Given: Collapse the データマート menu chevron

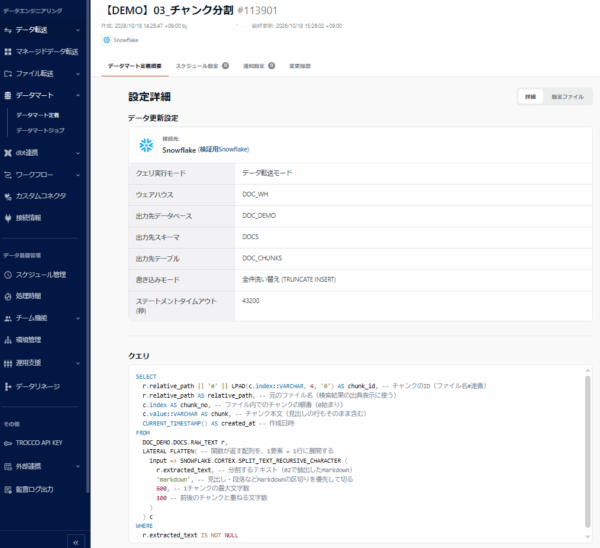Looking at the screenshot, I should coord(78,95).
